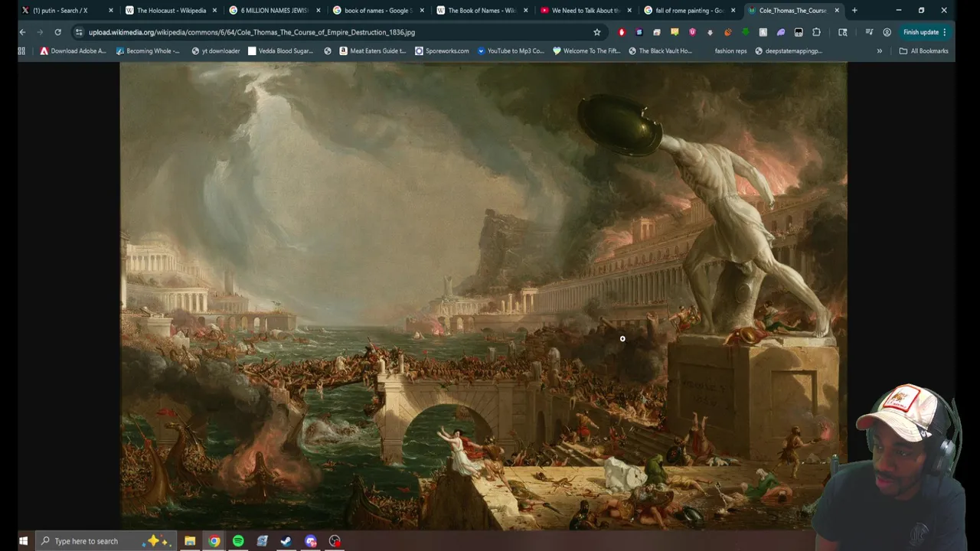The height and width of the screenshot is (551, 980).
Task: Click the Finish update button
Action: tap(920, 32)
